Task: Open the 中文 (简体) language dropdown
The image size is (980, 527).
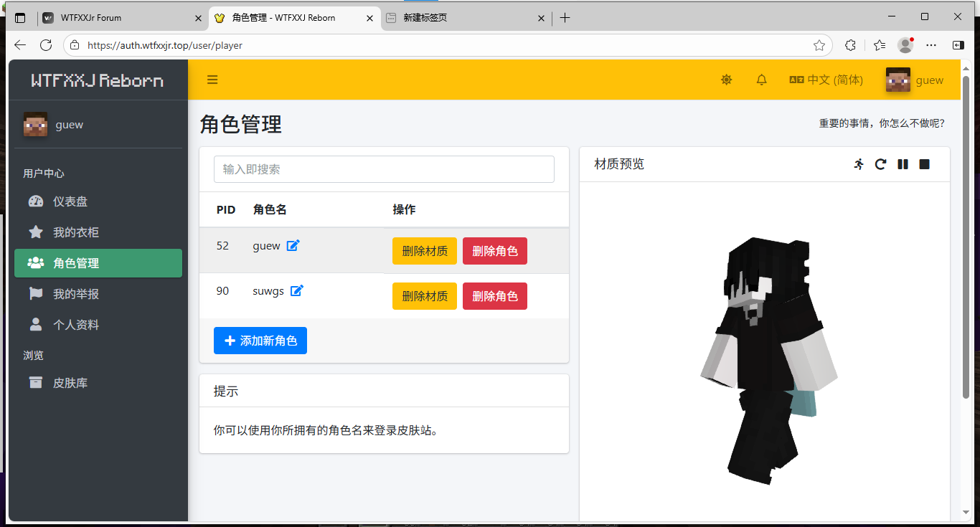Action: tap(826, 80)
